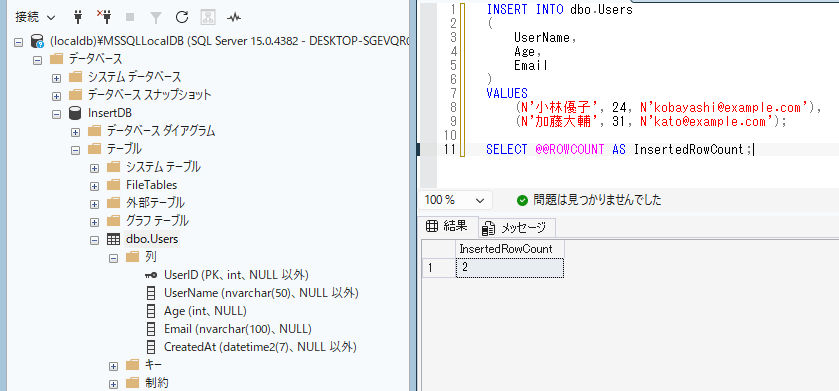The height and width of the screenshot is (391, 839).
Task: Select the dbo.Users table grid icon
Action: click(113, 240)
